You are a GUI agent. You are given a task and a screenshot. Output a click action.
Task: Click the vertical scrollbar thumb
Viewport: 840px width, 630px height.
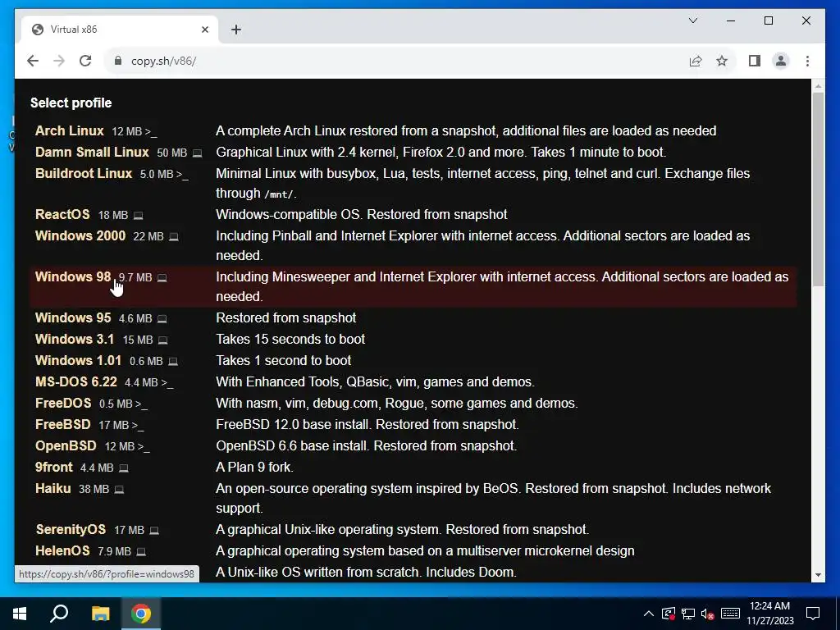818,189
